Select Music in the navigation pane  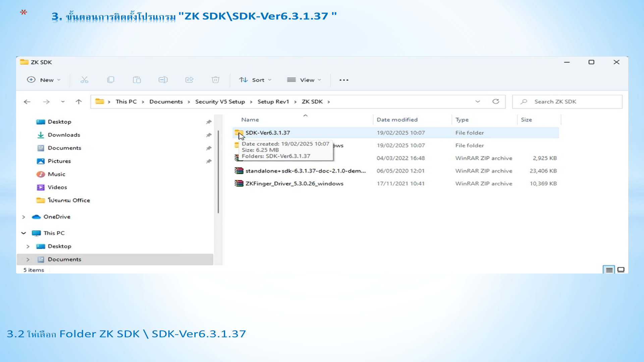click(x=56, y=174)
